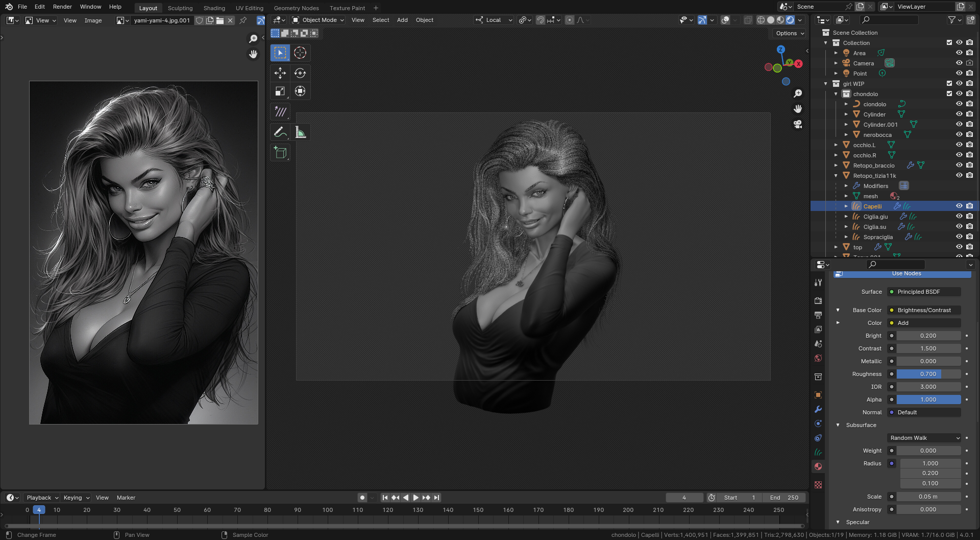Uncheck the girl WIP collection checkbox

949,83
